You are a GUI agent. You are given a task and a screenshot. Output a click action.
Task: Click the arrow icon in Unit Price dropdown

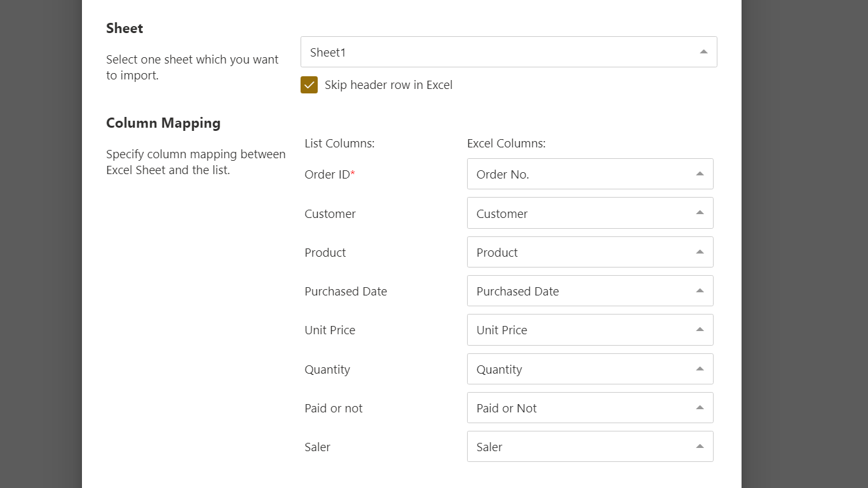point(700,330)
